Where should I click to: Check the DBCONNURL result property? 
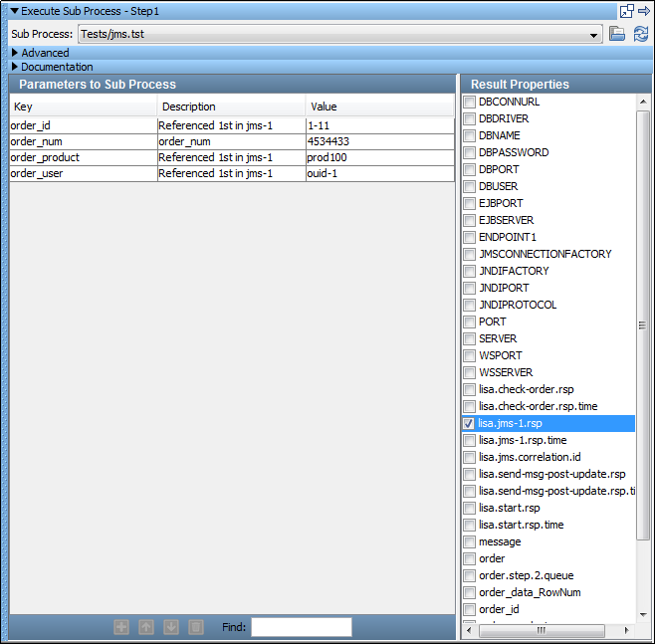click(x=469, y=102)
